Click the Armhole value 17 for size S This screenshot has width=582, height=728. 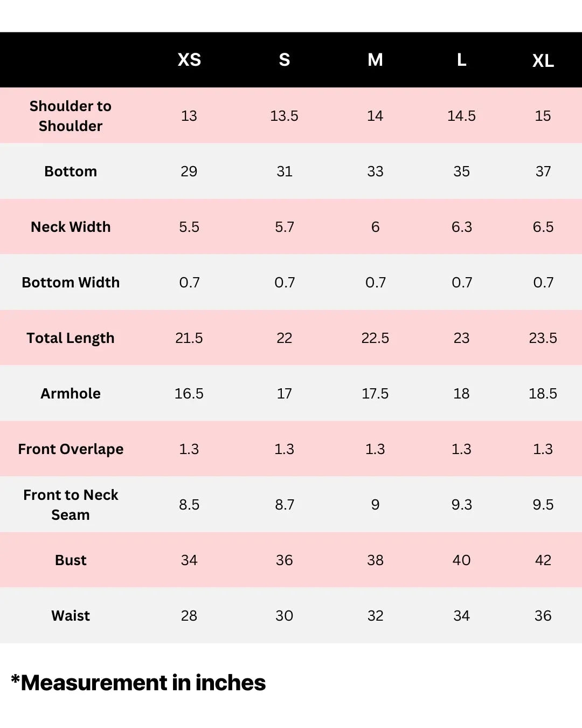click(285, 394)
